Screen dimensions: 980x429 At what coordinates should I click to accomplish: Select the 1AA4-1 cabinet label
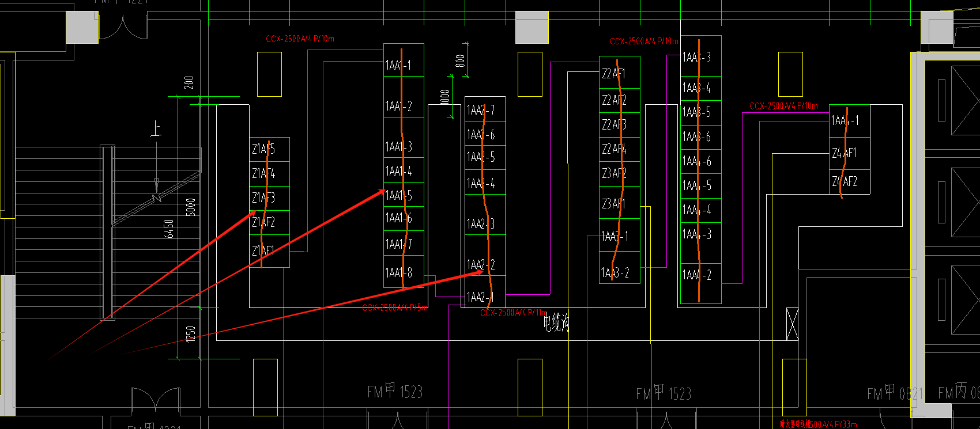click(845, 120)
